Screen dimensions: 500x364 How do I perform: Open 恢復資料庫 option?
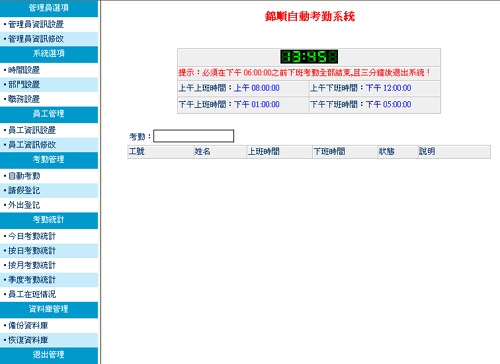click(x=28, y=340)
